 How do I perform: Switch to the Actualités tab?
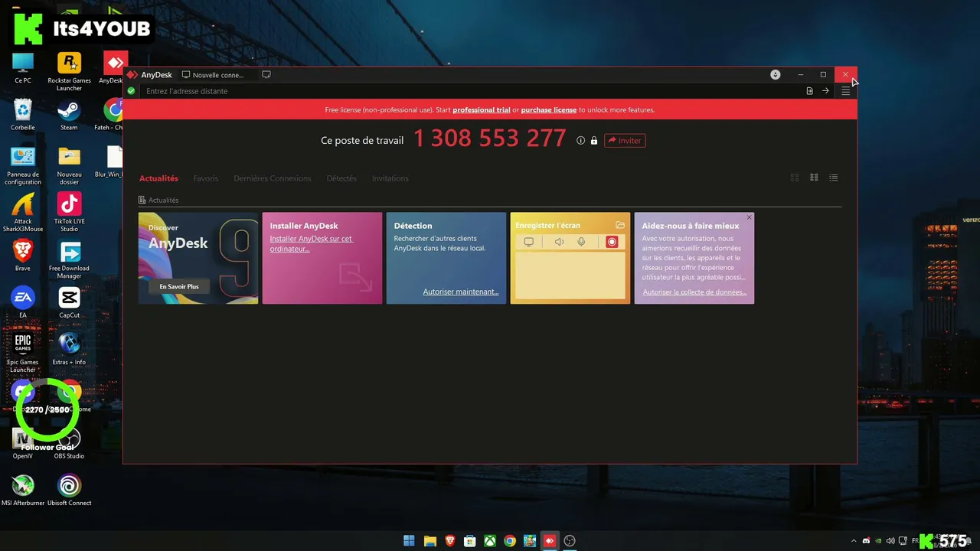pos(158,178)
